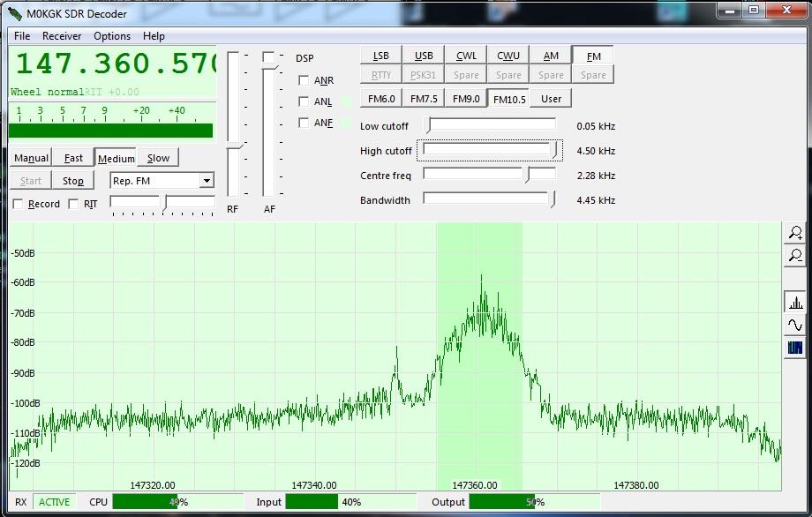The image size is (812, 517).
Task: Open the File menu
Action: tap(22, 36)
